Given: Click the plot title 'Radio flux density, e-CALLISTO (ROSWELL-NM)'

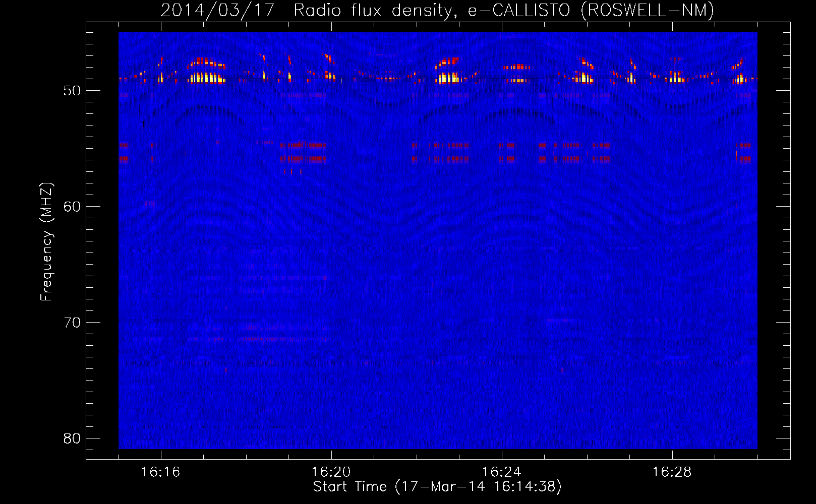Looking at the screenshot, I should [x=504, y=10].
